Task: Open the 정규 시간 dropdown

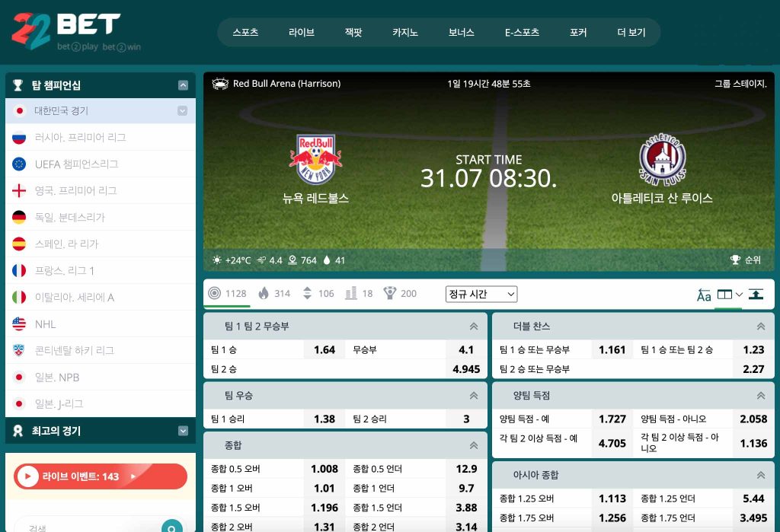Action: coord(481,295)
